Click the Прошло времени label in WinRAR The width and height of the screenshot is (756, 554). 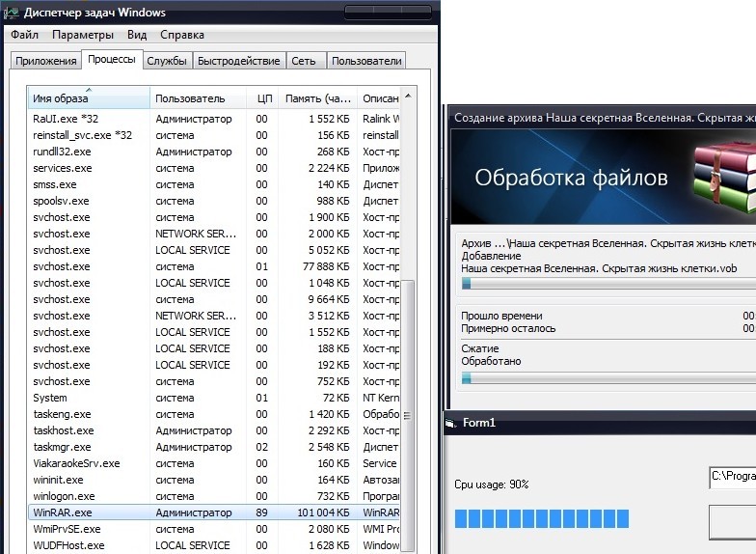(x=501, y=317)
